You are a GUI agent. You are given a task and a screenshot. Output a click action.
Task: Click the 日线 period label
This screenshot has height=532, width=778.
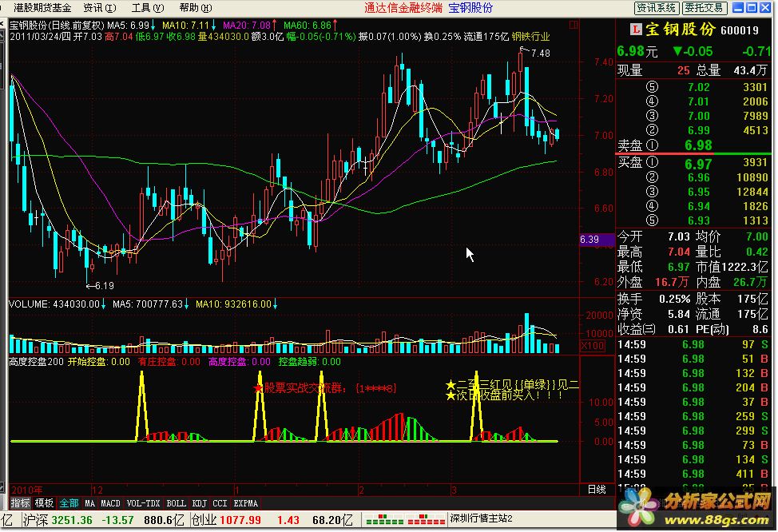pyautogui.click(x=597, y=490)
